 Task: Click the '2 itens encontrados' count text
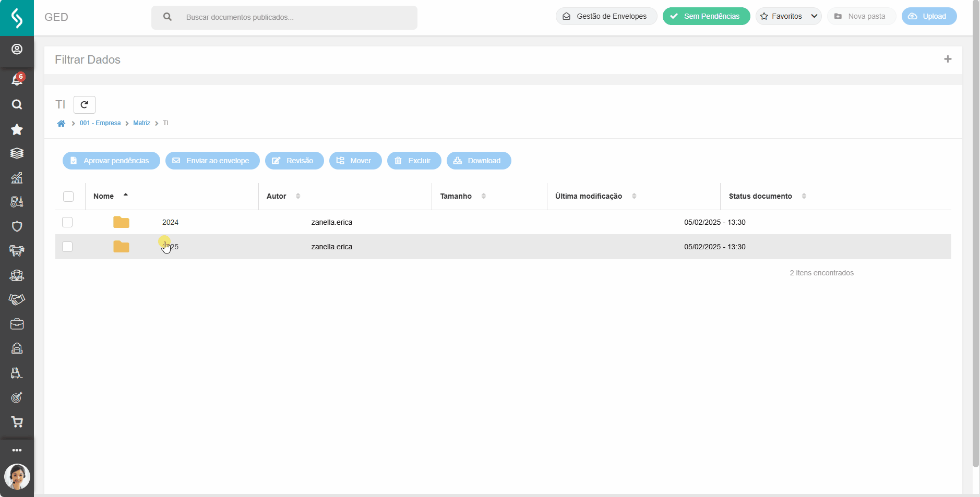(822, 273)
